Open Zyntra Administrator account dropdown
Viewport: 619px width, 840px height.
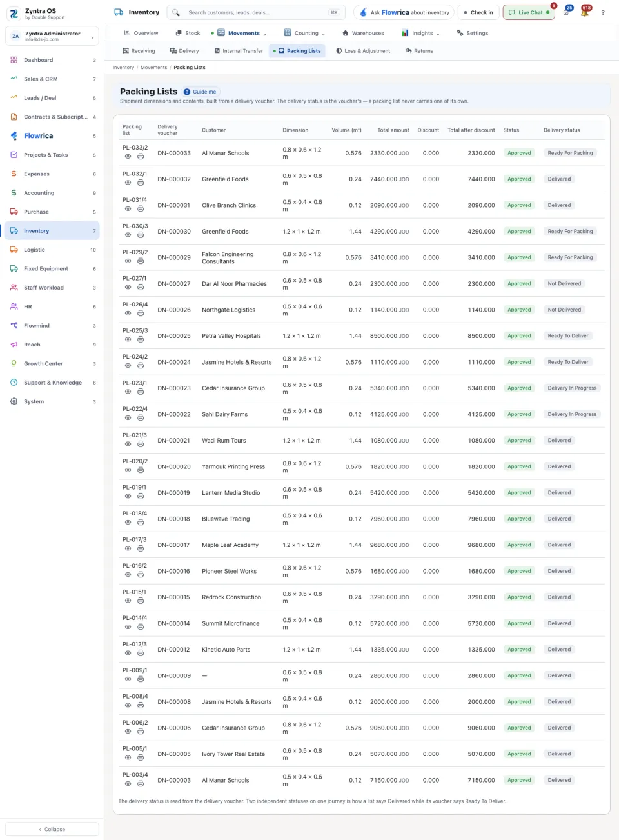(x=52, y=36)
